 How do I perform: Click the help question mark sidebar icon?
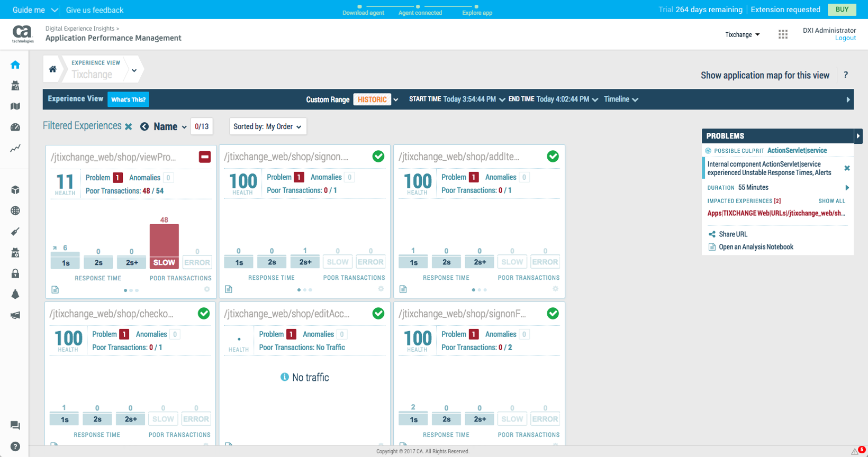15,446
